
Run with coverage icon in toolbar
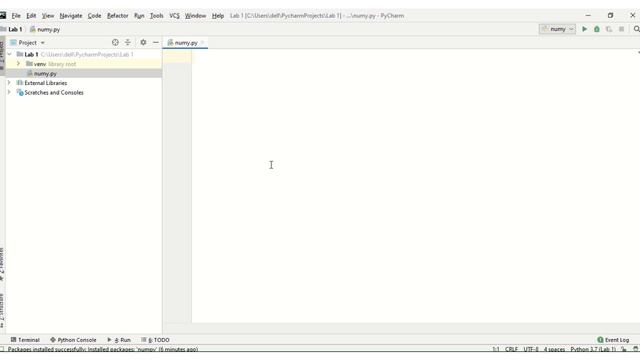pyautogui.click(x=609, y=29)
